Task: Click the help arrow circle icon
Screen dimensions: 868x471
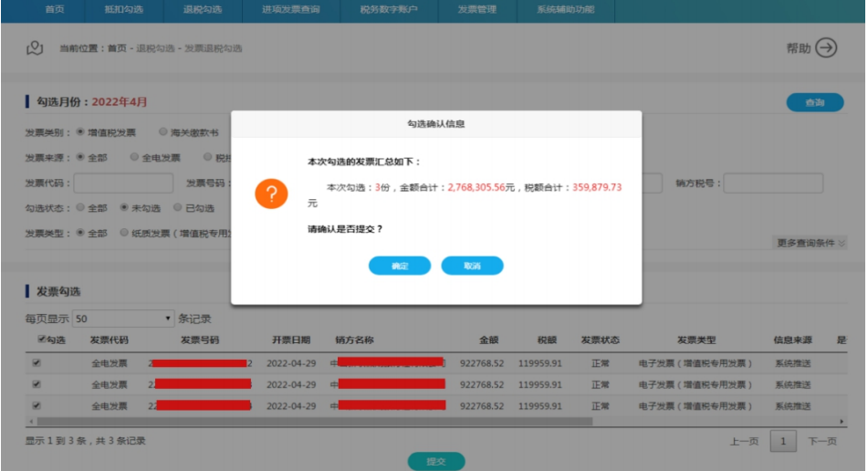Action: point(826,48)
